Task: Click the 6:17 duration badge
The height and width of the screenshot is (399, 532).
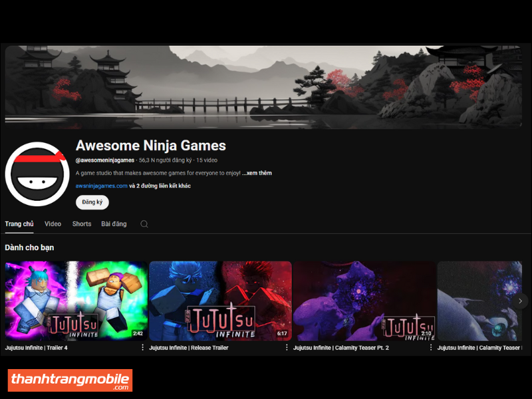Action: pyautogui.click(x=282, y=334)
